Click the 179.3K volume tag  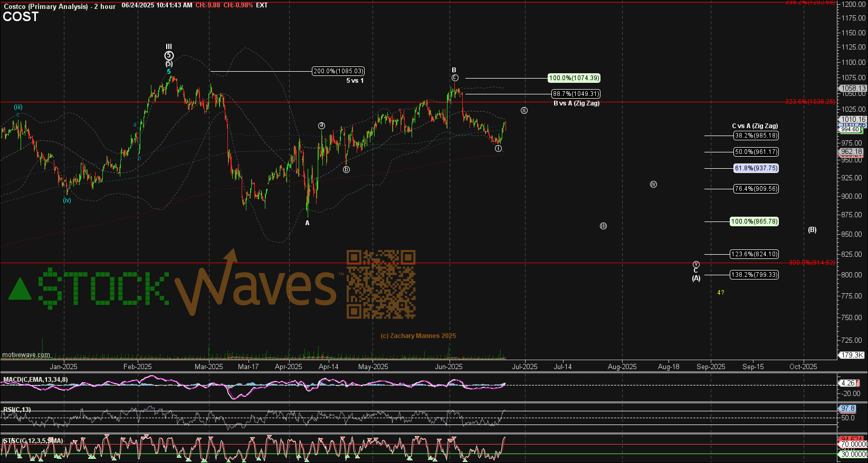[x=852, y=355]
